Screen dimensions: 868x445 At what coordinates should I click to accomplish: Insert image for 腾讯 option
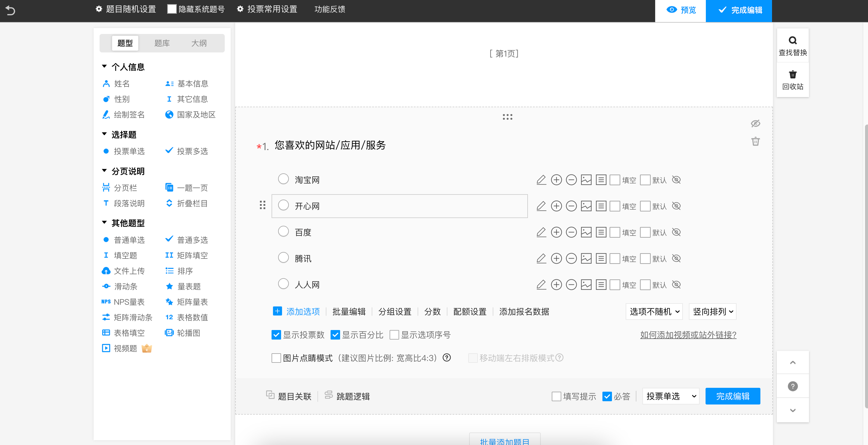click(586, 259)
